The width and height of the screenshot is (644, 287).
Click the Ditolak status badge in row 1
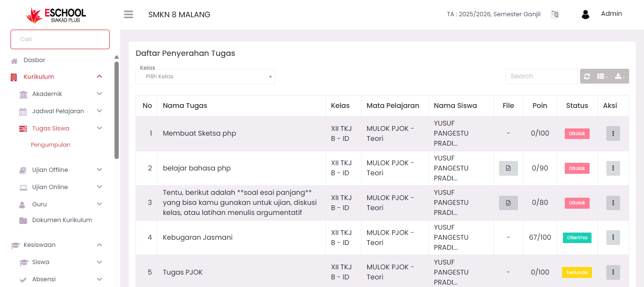577,134
